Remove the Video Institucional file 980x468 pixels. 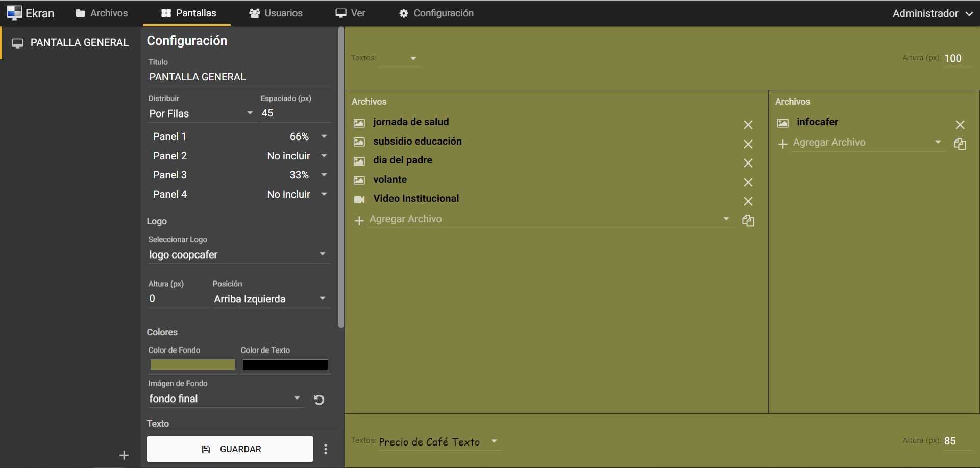tap(748, 201)
